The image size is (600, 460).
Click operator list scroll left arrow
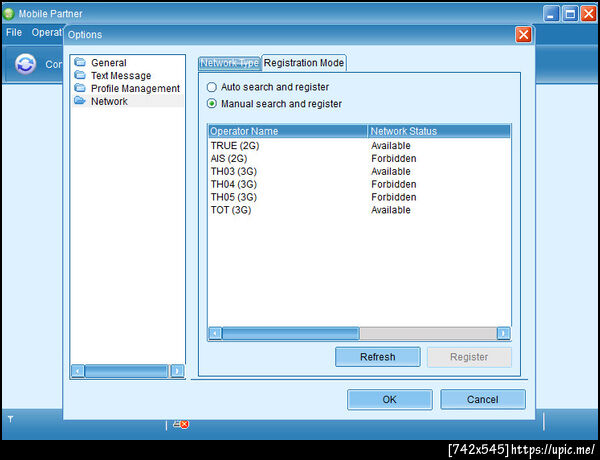pyautogui.click(x=215, y=334)
